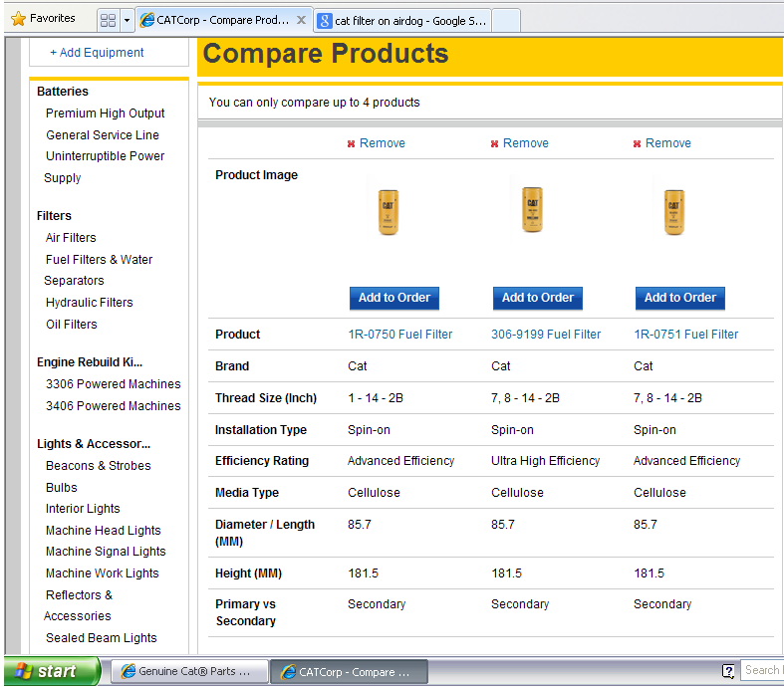Select 3306 Powered Machines
Image resolution: width=784 pixels, height=687 pixels.
tap(113, 384)
